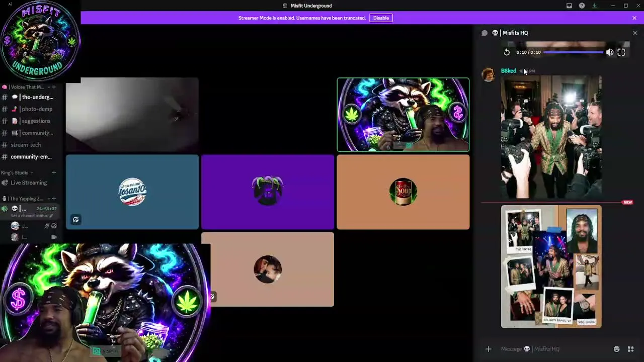Open the Help question mark icon

click(x=582, y=6)
